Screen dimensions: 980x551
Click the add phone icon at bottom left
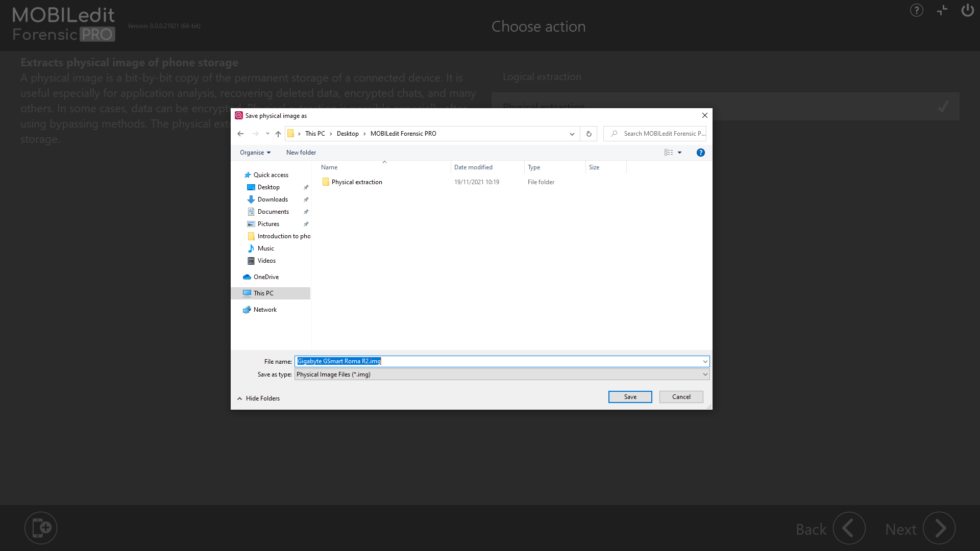pyautogui.click(x=41, y=528)
